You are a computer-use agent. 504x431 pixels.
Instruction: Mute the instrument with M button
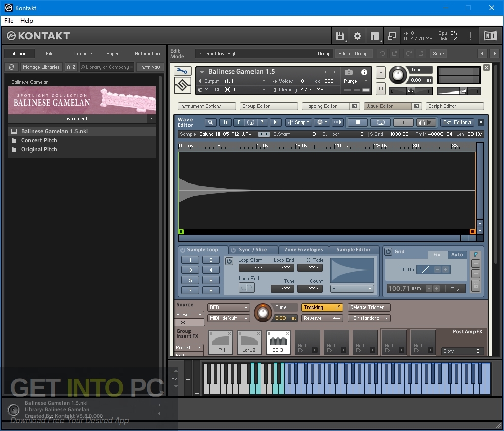click(x=381, y=88)
